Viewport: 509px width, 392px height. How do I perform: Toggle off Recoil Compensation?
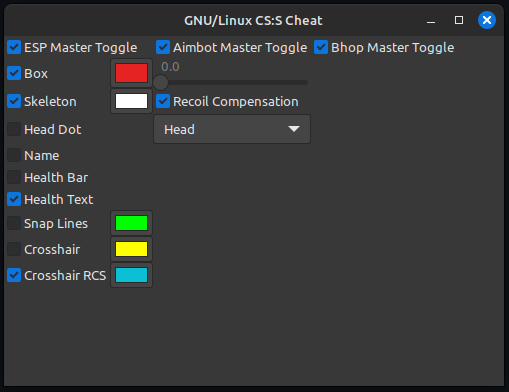pos(163,101)
